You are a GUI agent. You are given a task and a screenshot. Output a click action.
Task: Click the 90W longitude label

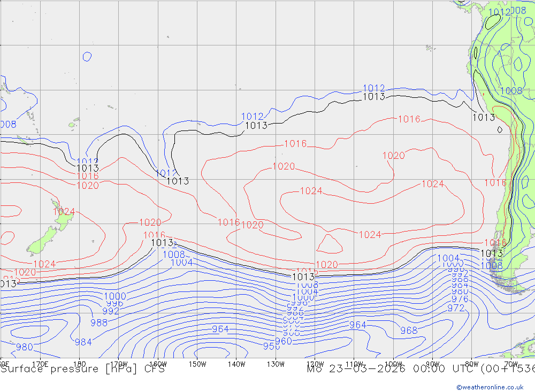433,364
